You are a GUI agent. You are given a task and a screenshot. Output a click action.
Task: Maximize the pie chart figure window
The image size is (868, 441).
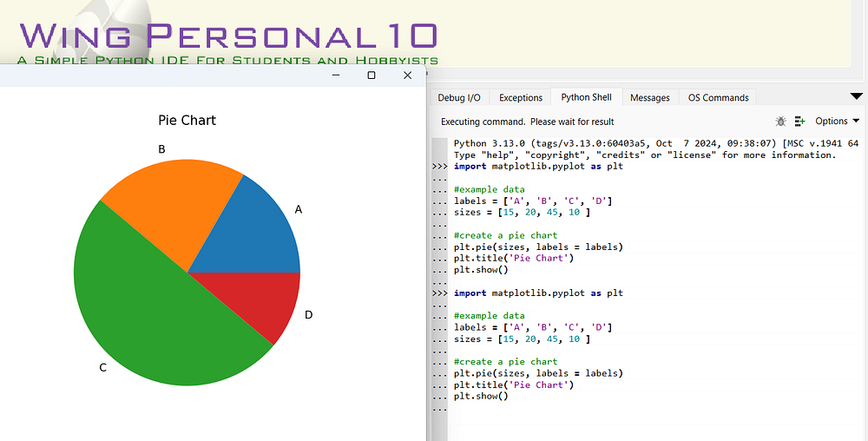coord(372,76)
